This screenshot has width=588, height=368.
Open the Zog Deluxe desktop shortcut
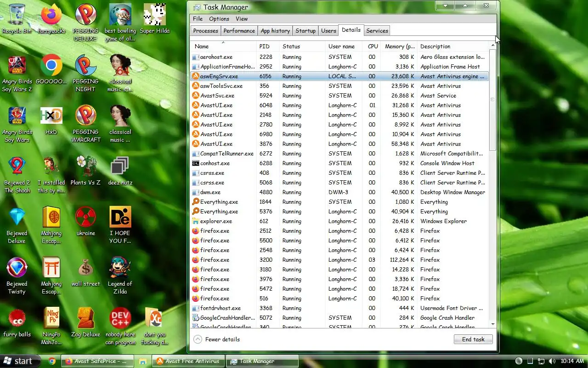[x=85, y=322]
